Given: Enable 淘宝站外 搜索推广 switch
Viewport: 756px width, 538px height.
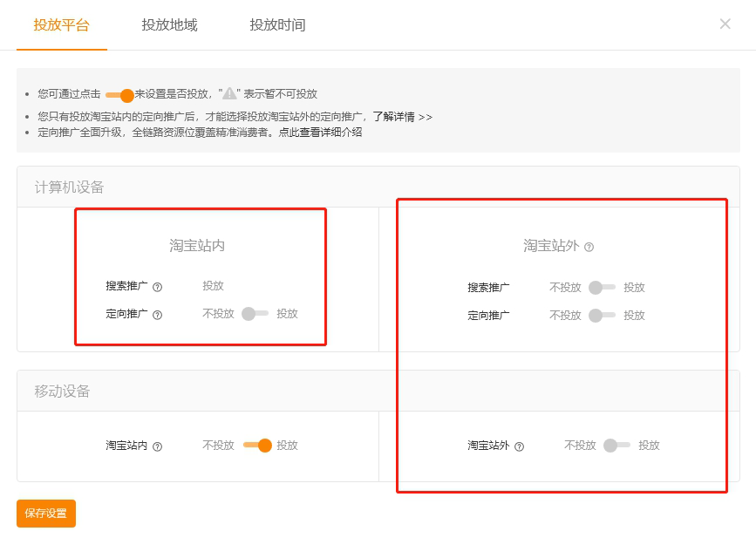Looking at the screenshot, I should (x=602, y=288).
